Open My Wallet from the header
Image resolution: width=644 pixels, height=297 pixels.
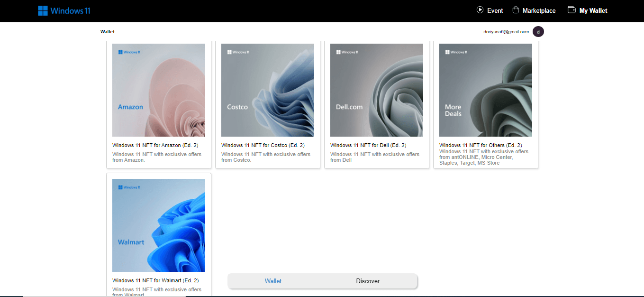(x=593, y=10)
